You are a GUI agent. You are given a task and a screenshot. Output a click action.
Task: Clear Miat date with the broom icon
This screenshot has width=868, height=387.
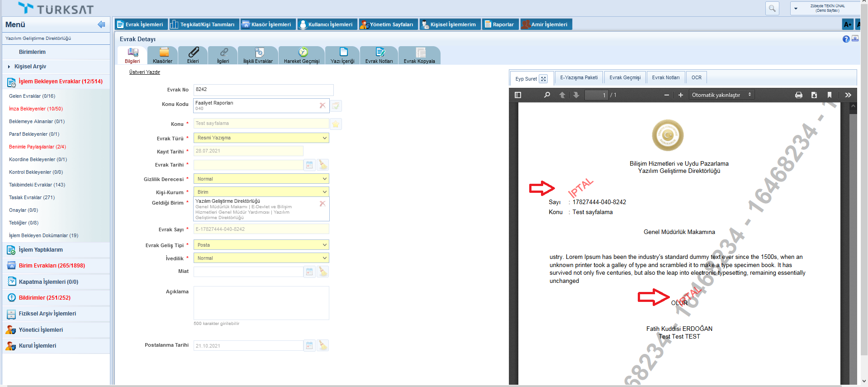(323, 272)
